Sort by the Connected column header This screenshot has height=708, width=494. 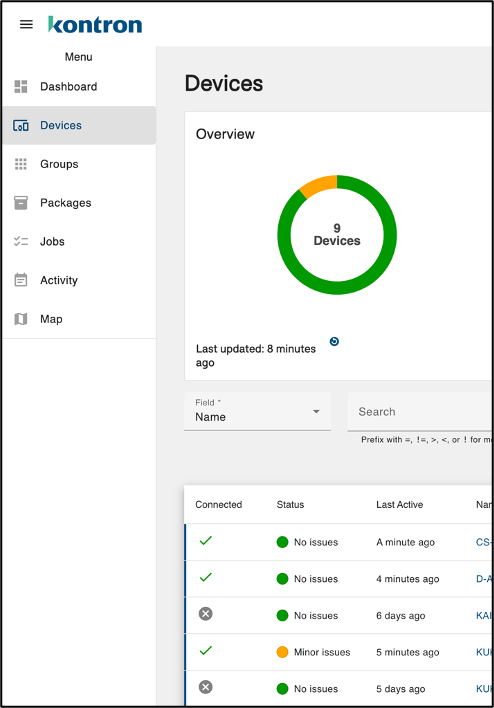coord(219,504)
